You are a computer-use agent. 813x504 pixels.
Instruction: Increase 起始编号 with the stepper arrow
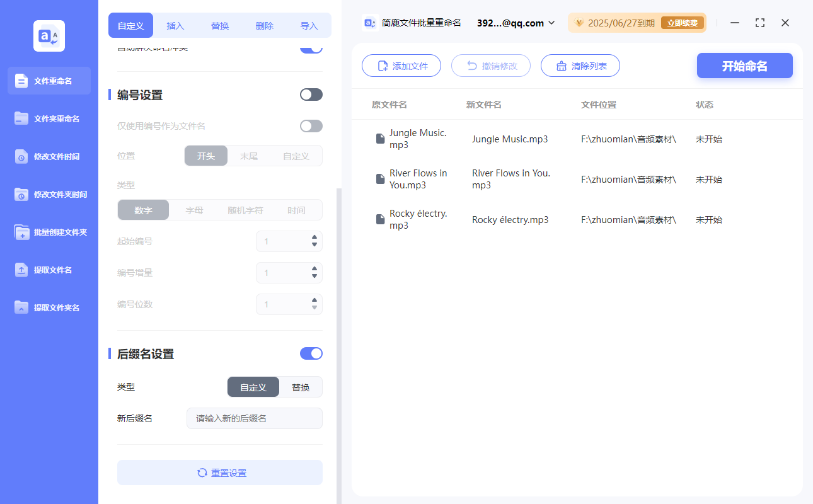point(314,238)
